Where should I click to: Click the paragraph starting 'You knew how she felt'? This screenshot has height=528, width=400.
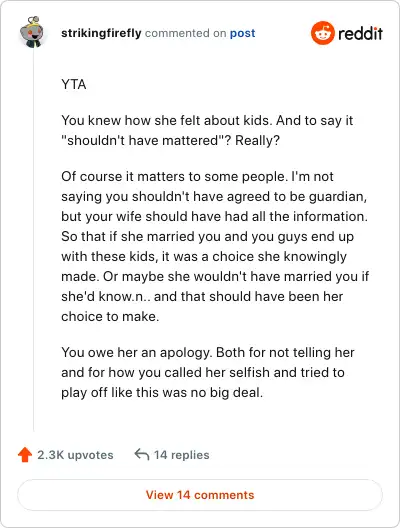pos(207,130)
